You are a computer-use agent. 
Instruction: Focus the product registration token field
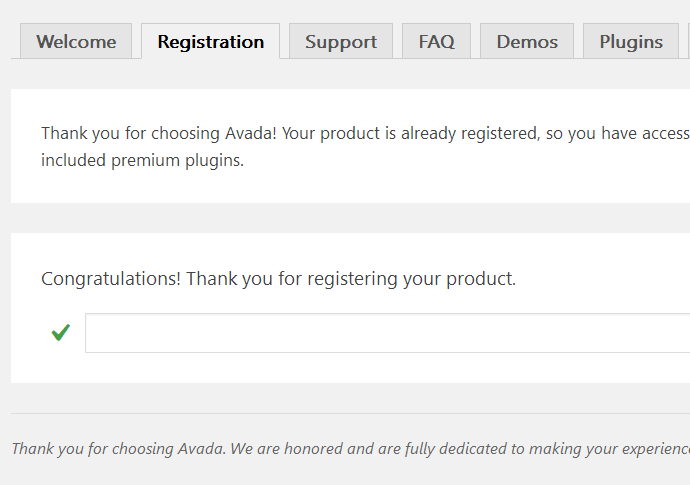[386, 333]
